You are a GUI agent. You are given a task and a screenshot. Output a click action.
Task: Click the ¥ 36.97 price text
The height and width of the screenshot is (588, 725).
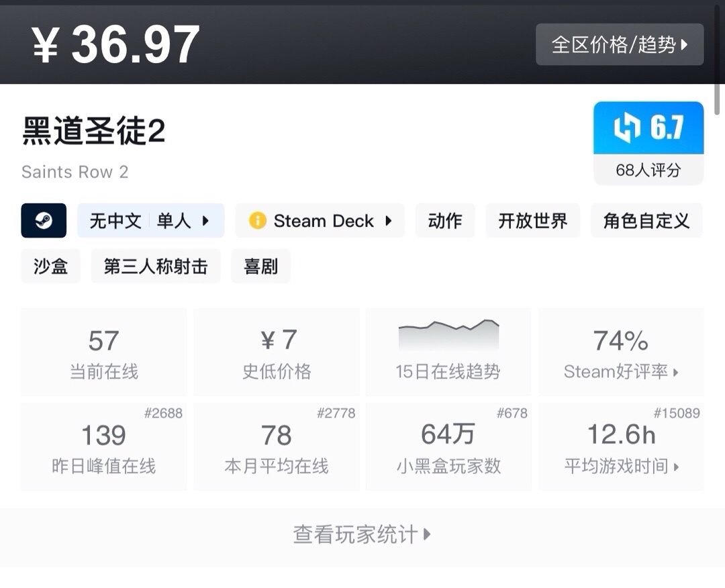point(115,44)
